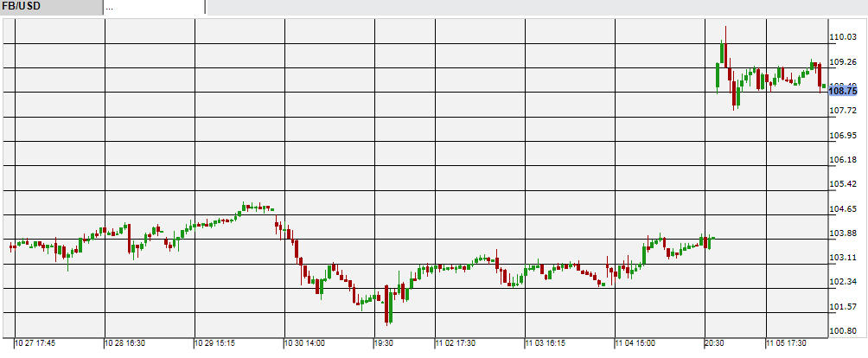Click the tall green candle after the gap up
This screenshot has height=358, width=868.
[724, 54]
